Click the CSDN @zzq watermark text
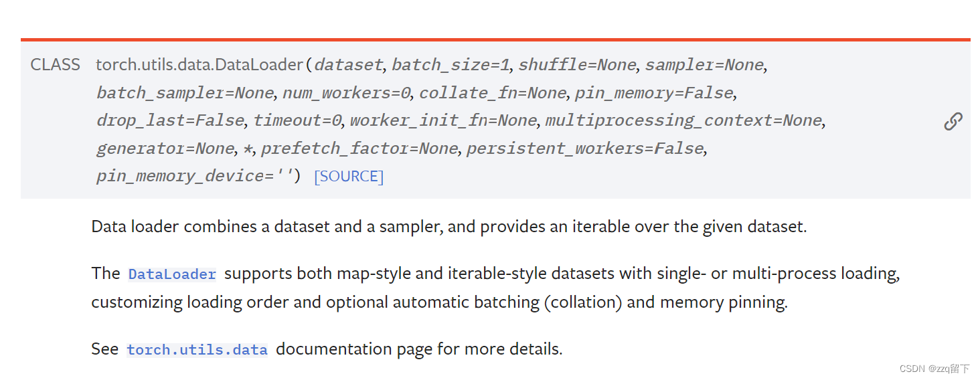Screen dimensions: 980x380 (934, 369)
